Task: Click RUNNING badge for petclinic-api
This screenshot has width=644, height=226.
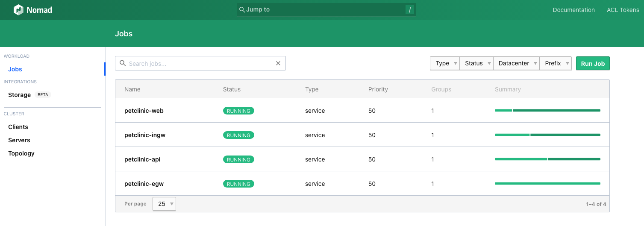Action: [x=238, y=159]
